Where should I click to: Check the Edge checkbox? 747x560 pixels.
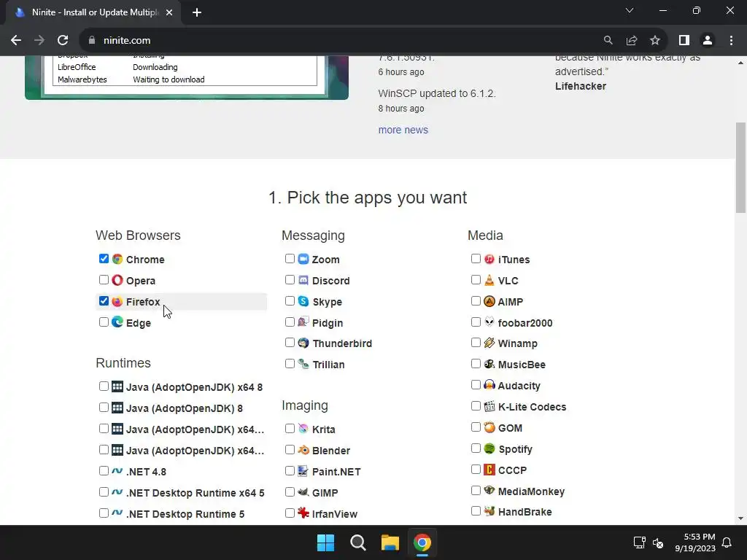tap(104, 322)
